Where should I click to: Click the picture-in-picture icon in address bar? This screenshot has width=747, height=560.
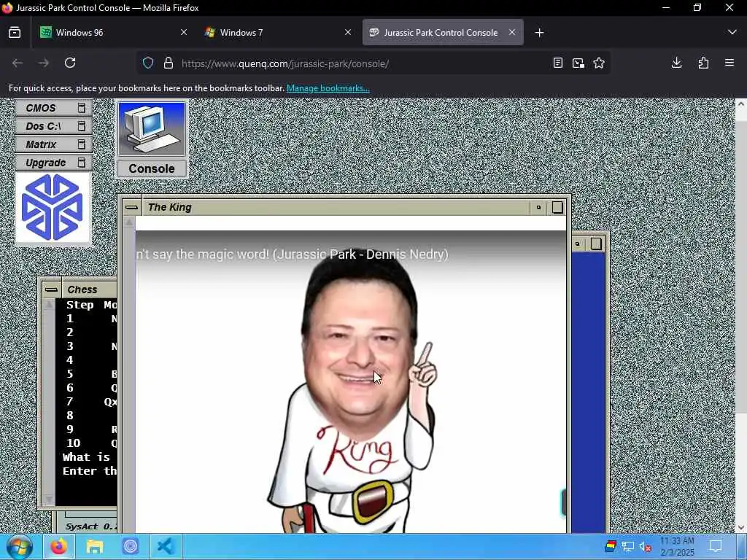(578, 63)
